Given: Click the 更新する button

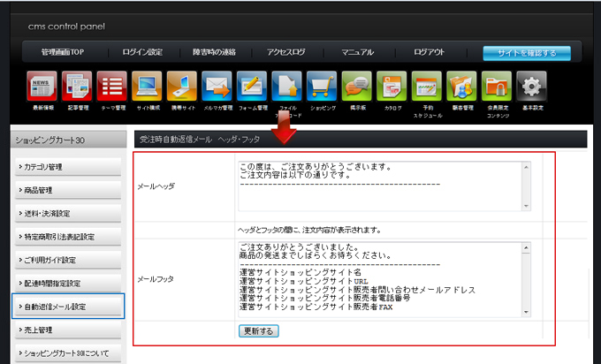Looking at the screenshot, I should pos(258,331).
